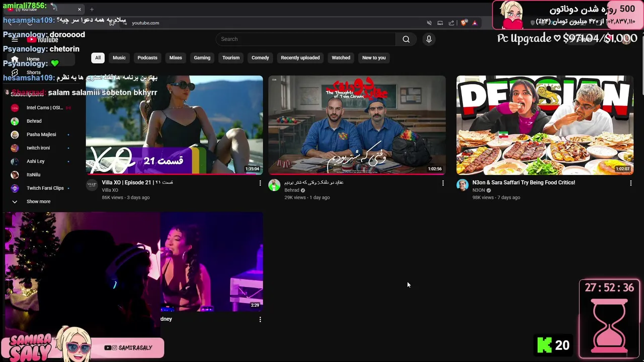Image resolution: width=644 pixels, height=362 pixels.
Task: Open N3on & Sara Saffari video title
Action: [x=524, y=183]
